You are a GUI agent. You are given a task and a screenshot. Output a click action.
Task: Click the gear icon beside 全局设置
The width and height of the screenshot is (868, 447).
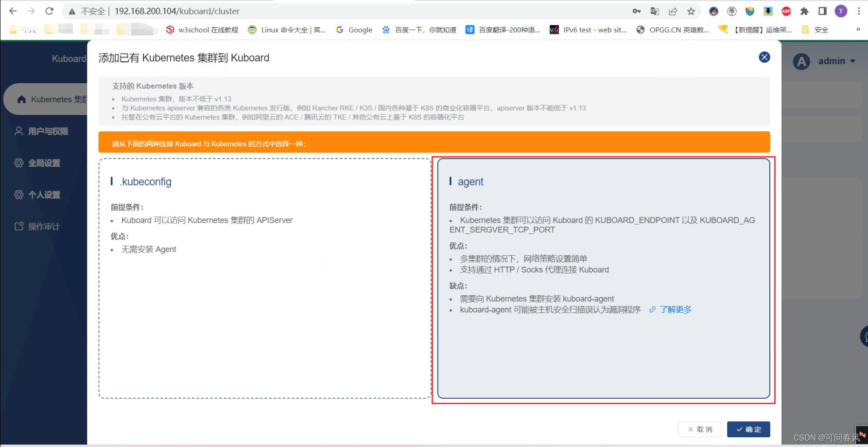click(x=19, y=163)
